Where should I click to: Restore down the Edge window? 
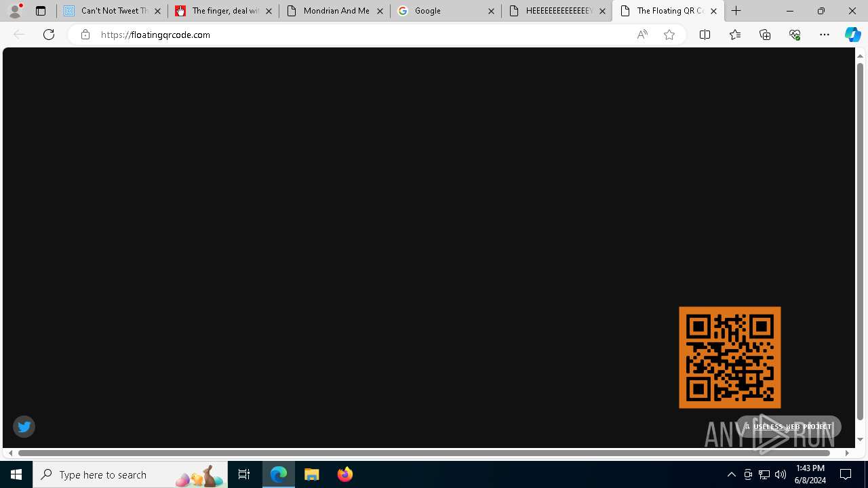click(x=821, y=11)
